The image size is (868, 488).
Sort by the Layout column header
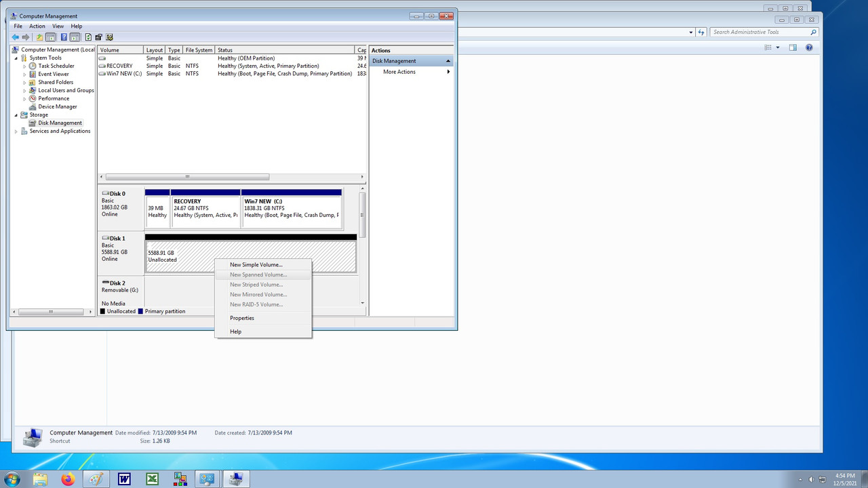point(155,50)
